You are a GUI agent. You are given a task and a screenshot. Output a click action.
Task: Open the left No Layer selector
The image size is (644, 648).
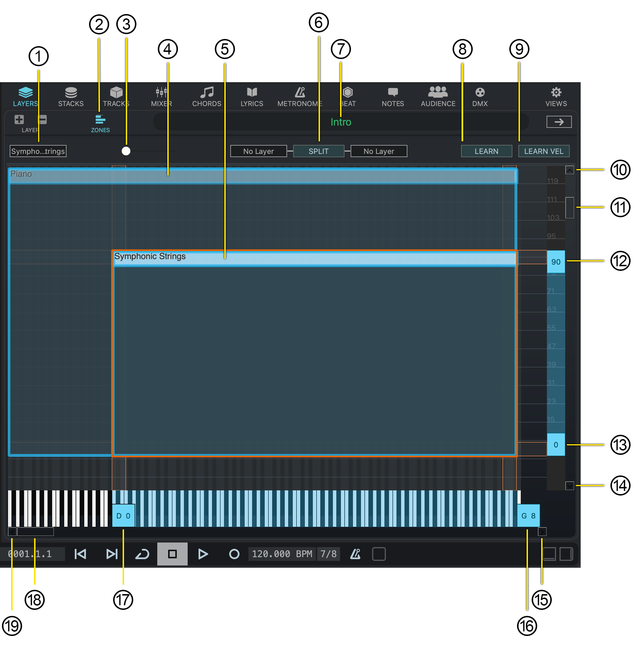pos(258,151)
